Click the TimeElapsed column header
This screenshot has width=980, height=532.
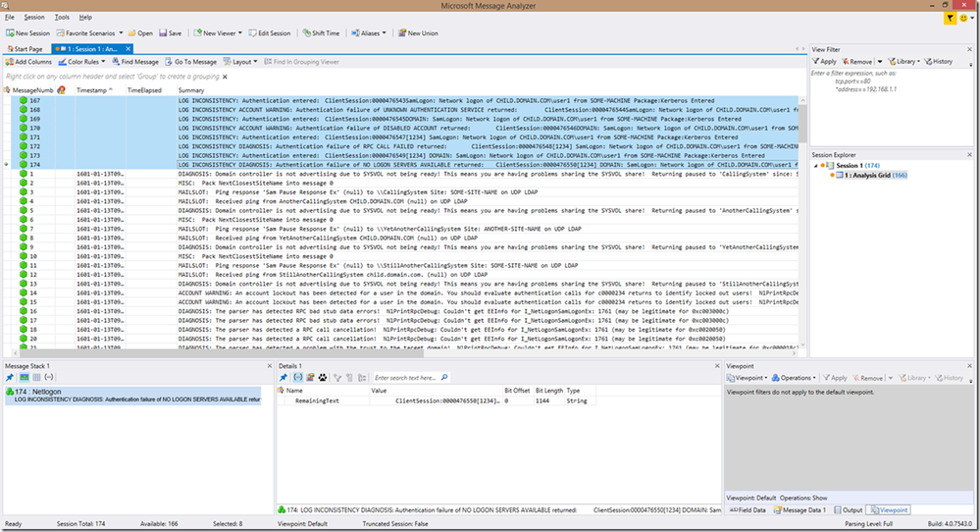144,90
